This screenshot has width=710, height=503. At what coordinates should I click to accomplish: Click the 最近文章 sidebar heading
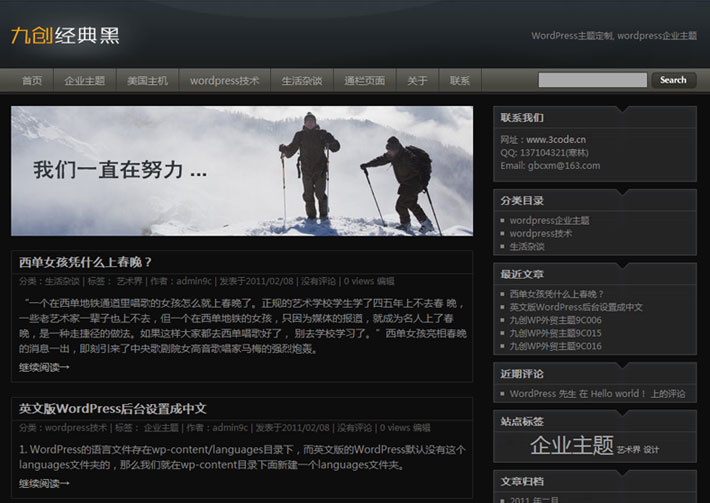pyautogui.click(x=522, y=274)
